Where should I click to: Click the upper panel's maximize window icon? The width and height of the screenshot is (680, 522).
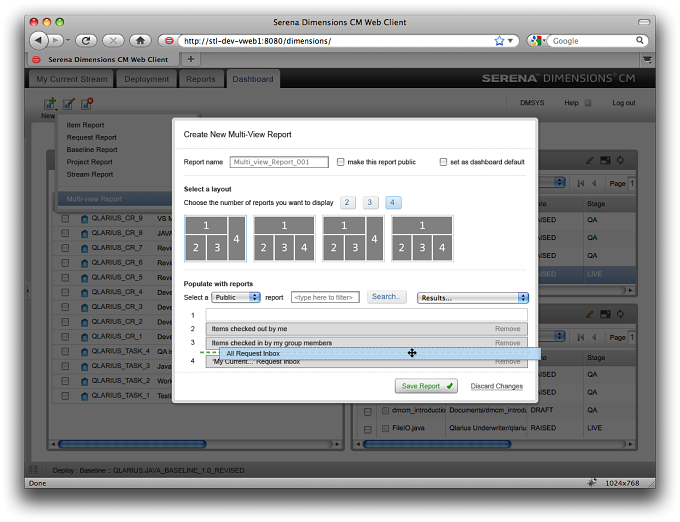click(605, 160)
